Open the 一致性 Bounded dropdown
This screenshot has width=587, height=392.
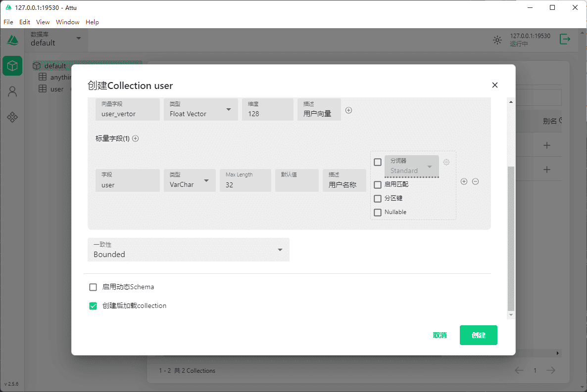coord(188,250)
